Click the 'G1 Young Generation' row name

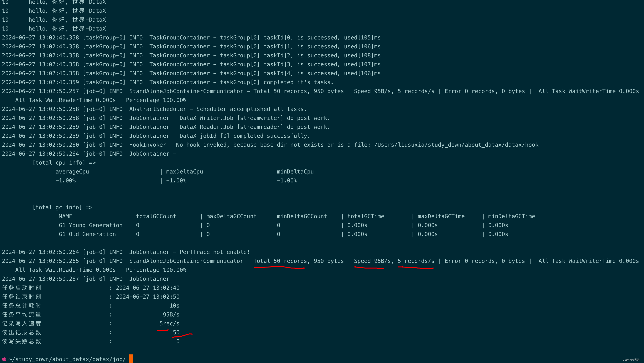click(x=91, y=225)
